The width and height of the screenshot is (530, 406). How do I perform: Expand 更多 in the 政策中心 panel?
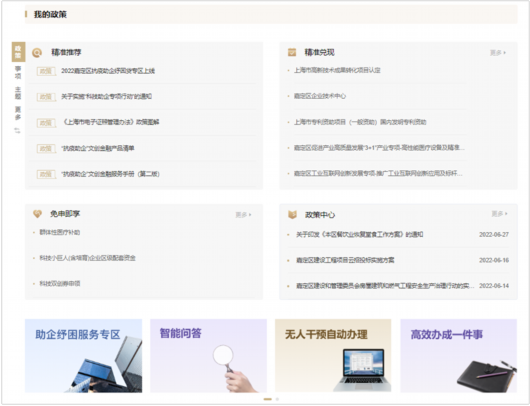point(499,214)
